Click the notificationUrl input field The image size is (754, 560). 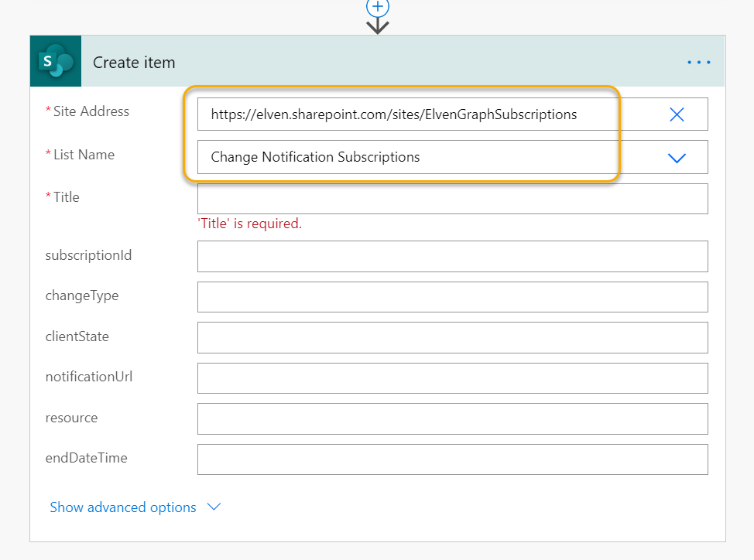coord(453,378)
